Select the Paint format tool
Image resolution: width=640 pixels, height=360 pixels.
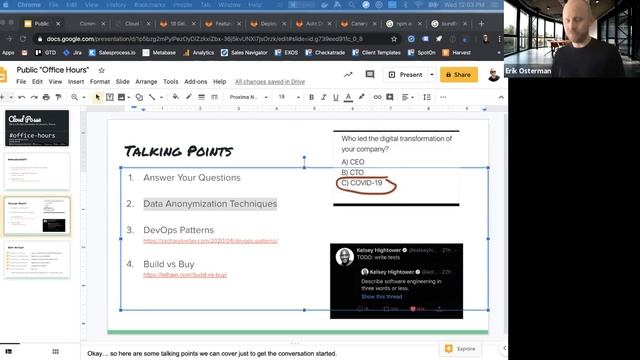point(58,97)
